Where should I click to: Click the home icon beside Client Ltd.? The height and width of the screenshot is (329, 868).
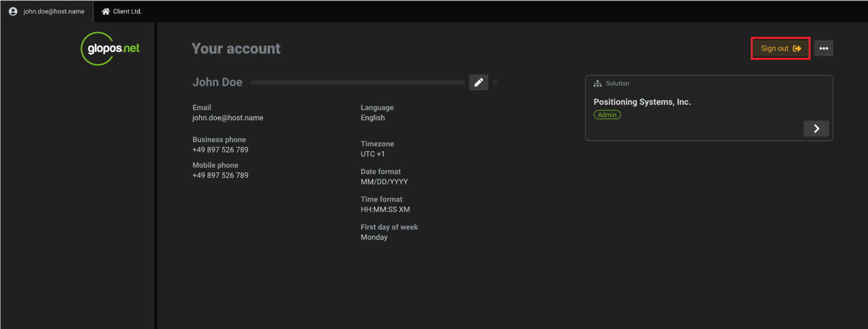coord(106,11)
